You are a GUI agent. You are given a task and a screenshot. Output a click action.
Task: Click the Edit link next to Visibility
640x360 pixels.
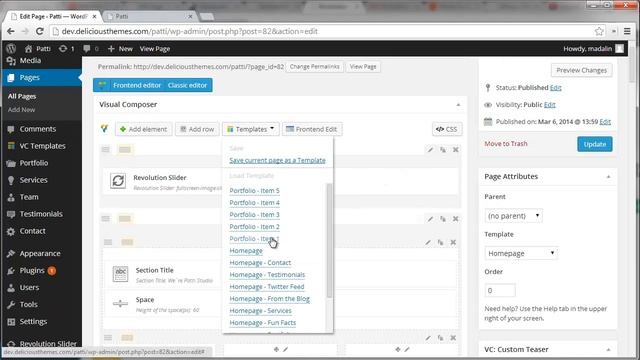coord(549,105)
